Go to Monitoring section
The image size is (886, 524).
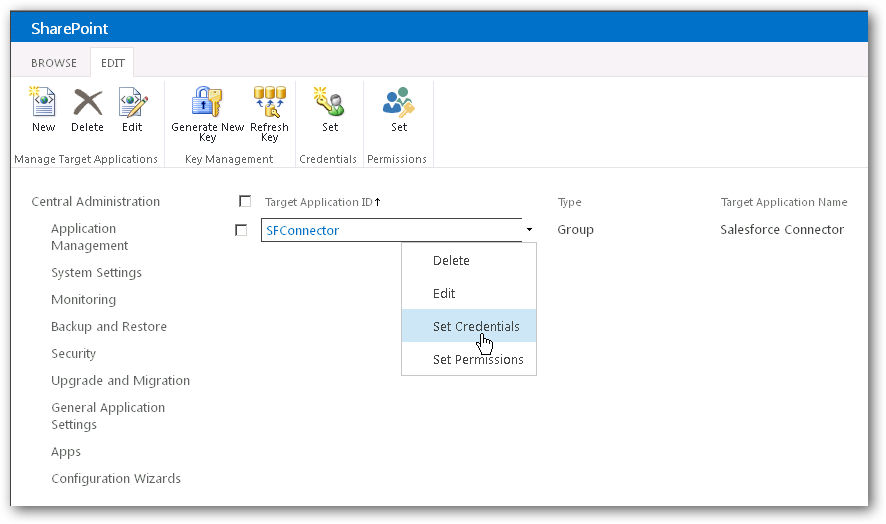coord(83,300)
